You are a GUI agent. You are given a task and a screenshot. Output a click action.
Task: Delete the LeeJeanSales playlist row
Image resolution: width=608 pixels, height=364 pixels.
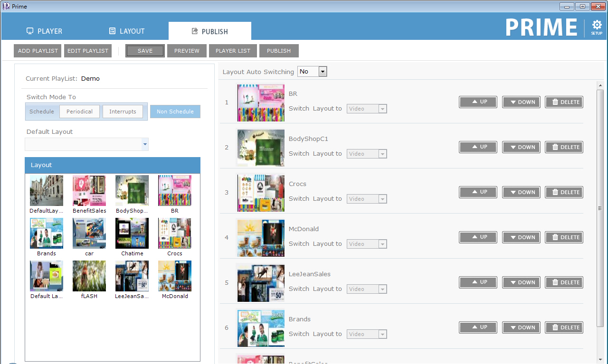point(564,282)
